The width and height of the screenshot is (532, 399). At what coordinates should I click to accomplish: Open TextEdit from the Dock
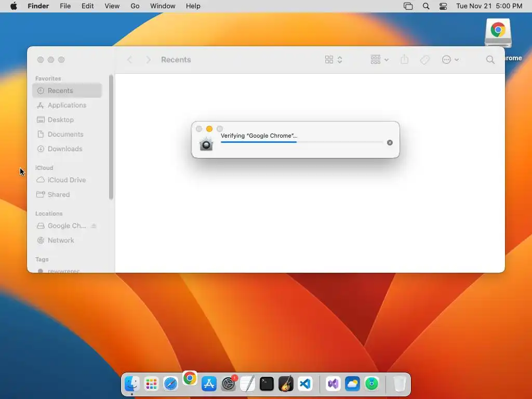(x=248, y=384)
